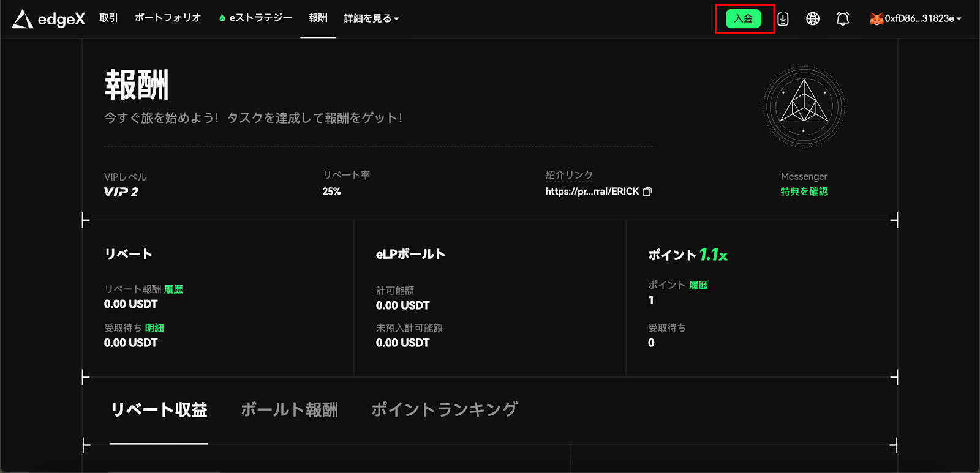Go to the 取引 trading page
The width and height of the screenshot is (980, 473).
click(x=108, y=18)
